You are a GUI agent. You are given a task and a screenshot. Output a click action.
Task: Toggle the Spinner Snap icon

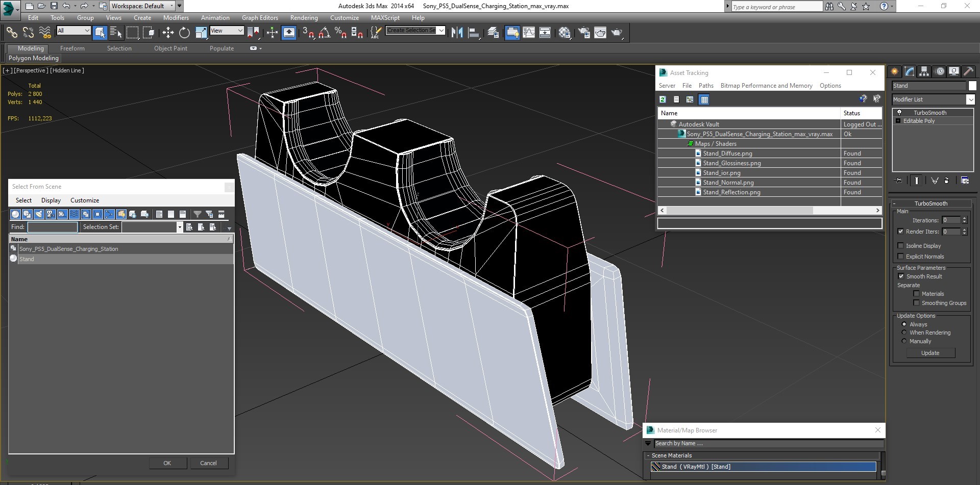pos(357,33)
